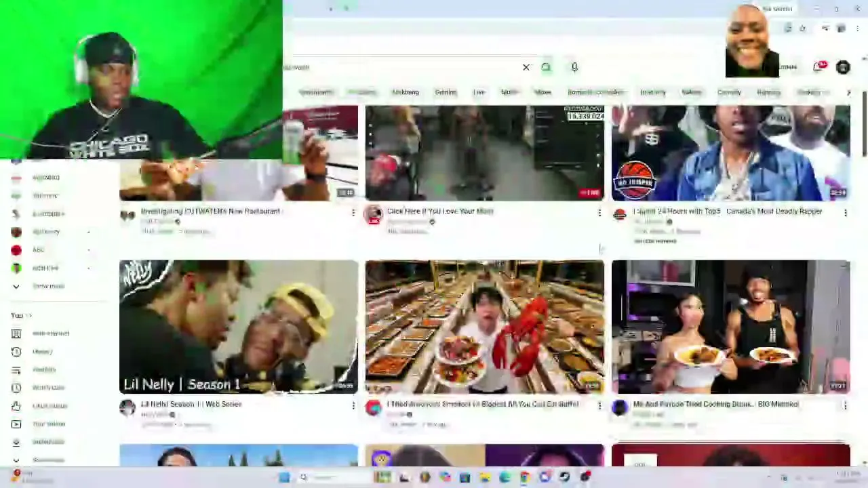Start voice search with the microphone
Viewport: 868px width, 488px height.
click(574, 67)
